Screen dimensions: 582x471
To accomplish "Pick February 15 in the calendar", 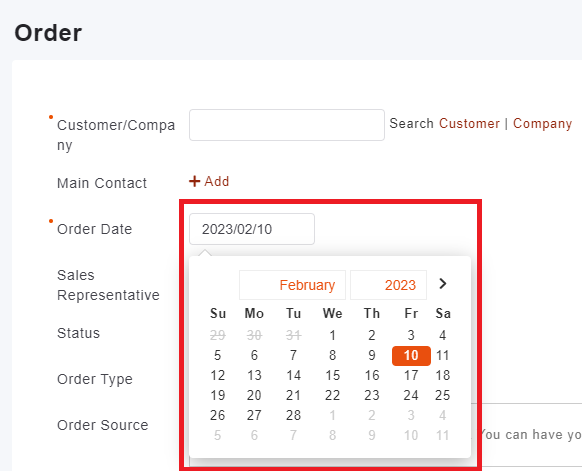I will 333,376.
